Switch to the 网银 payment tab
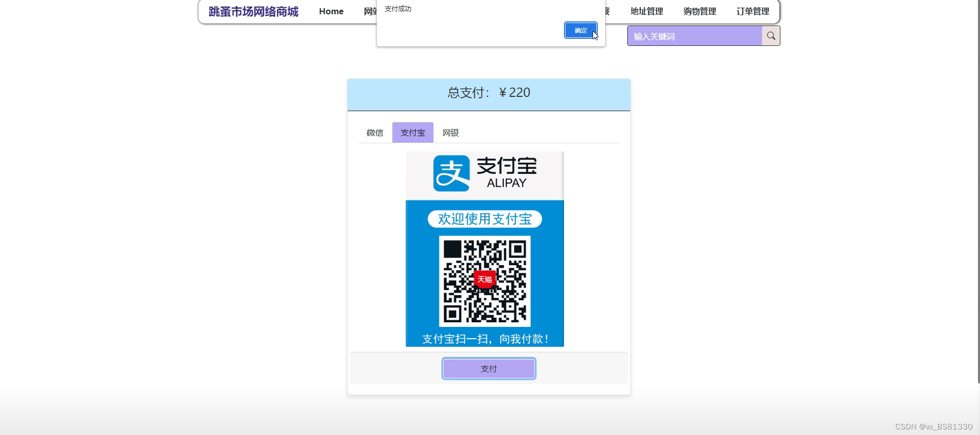The height and width of the screenshot is (435, 980). 451,133
